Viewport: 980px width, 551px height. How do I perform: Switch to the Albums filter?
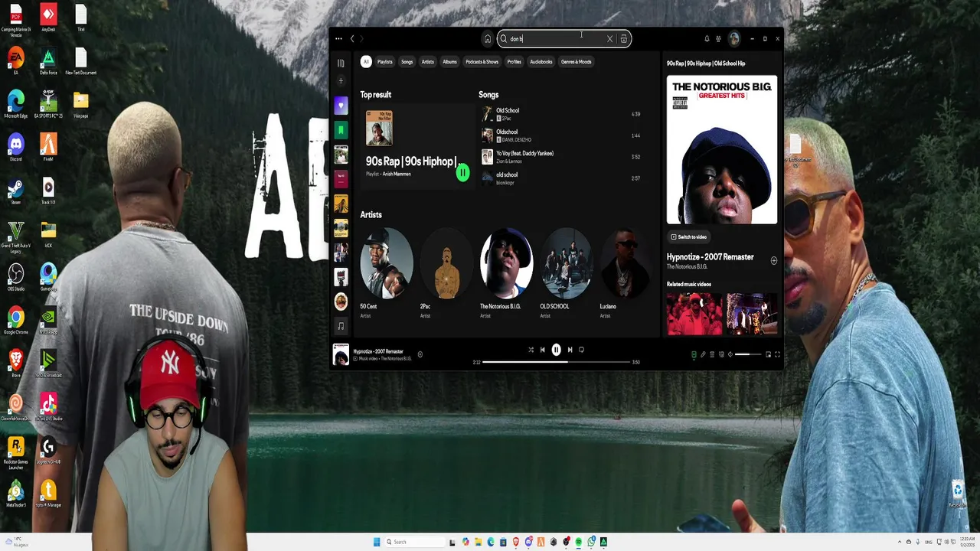(x=449, y=62)
